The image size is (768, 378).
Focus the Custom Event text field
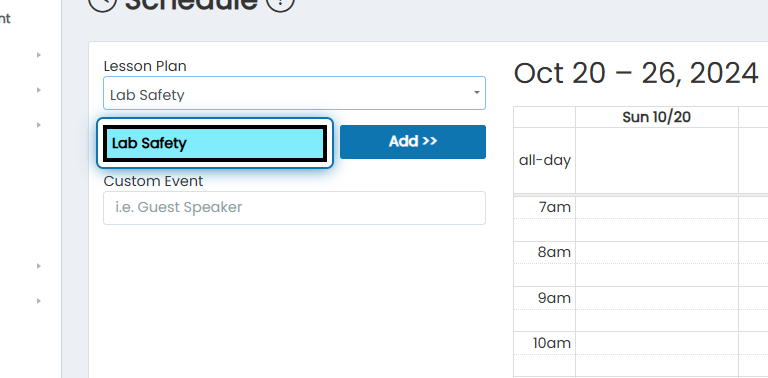click(294, 208)
